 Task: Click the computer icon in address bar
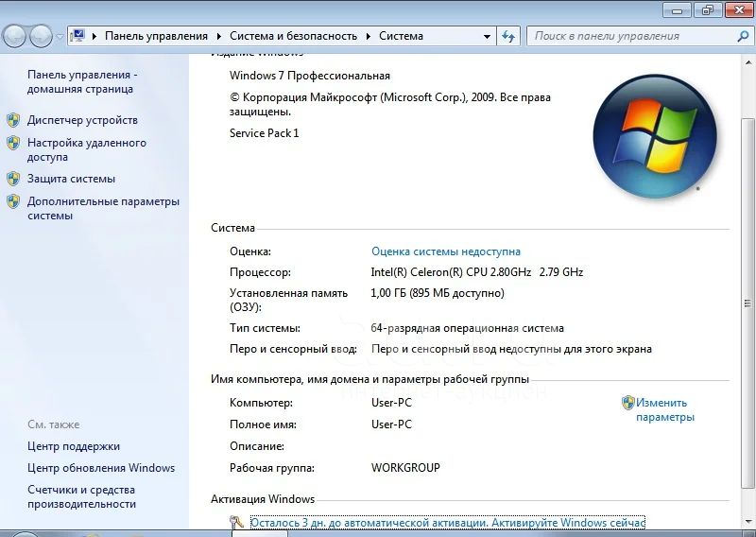coord(77,36)
